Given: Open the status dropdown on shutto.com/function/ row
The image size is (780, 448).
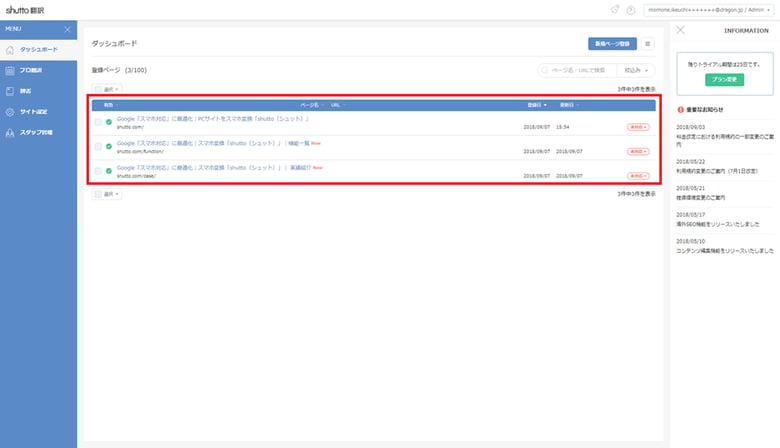Looking at the screenshot, I should (638, 151).
